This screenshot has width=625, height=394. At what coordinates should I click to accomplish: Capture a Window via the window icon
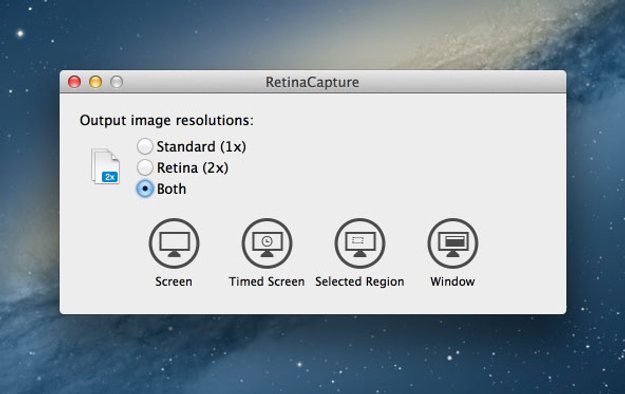(x=452, y=243)
